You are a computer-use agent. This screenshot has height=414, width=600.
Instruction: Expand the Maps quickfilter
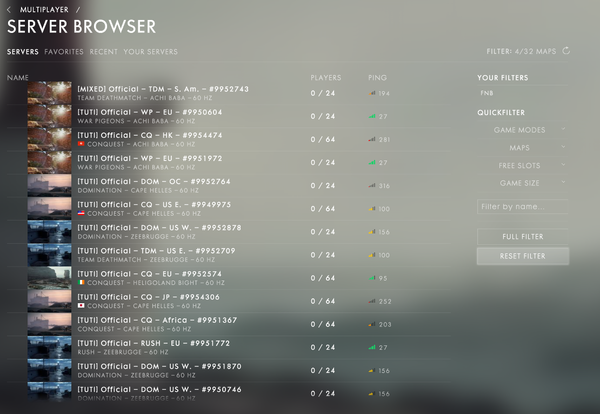click(x=522, y=148)
